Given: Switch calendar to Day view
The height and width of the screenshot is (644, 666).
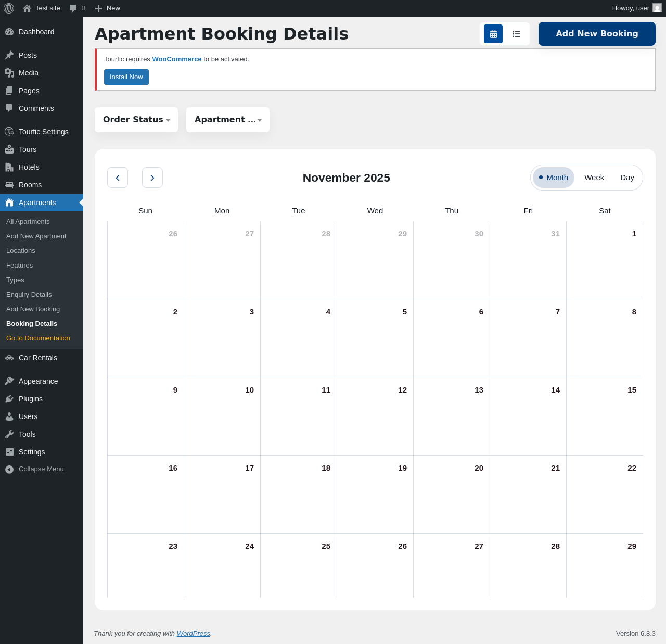Looking at the screenshot, I should click(627, 178).
